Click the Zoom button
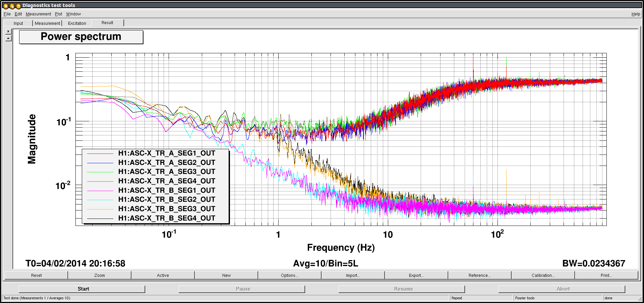The image size is (644, 303). tap(100, 275)
